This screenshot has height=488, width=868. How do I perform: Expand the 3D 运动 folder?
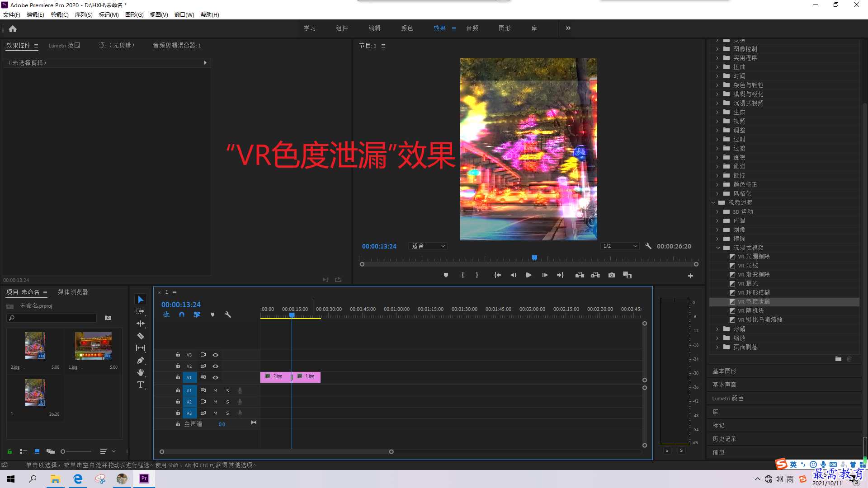click(717, 211)
